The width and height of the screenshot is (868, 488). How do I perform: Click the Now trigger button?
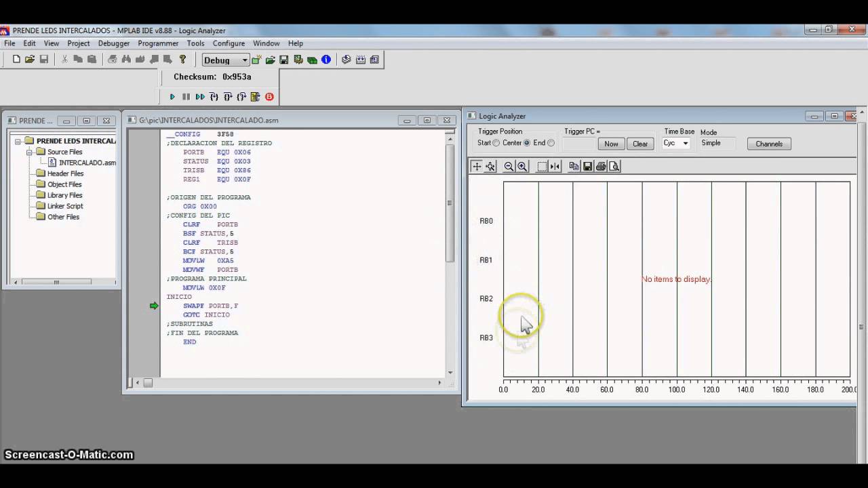[x=611, y=144]
